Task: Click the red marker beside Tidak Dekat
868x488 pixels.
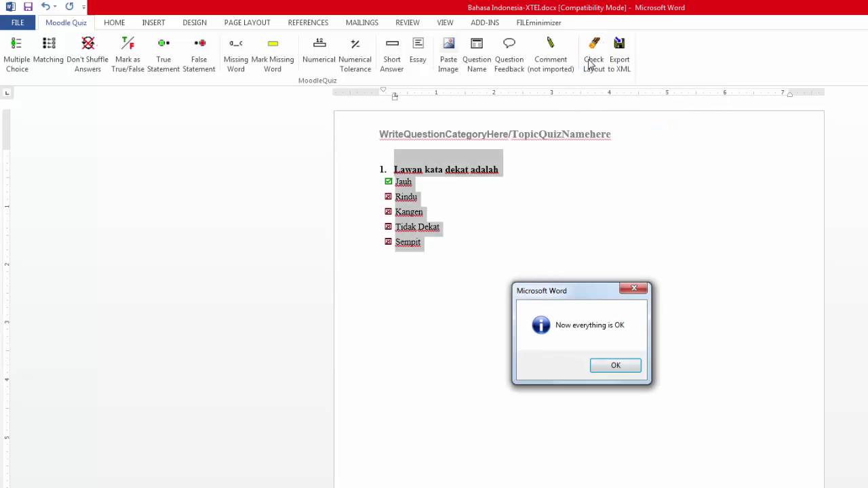Action: [389, 226]
